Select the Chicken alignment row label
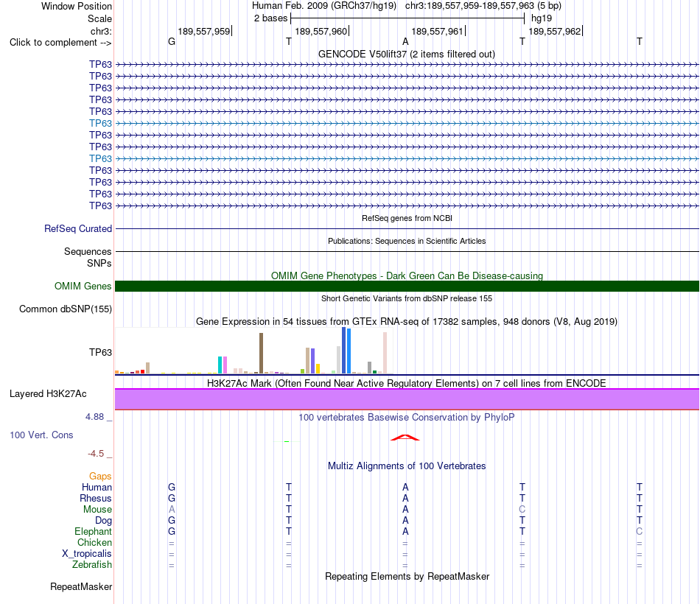This screenshot has height=604, width=700. pos(94,542)
